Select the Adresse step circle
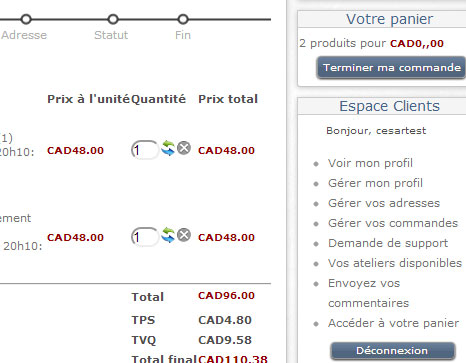Screen dimensions: 466x363 (x=26, y=19)
